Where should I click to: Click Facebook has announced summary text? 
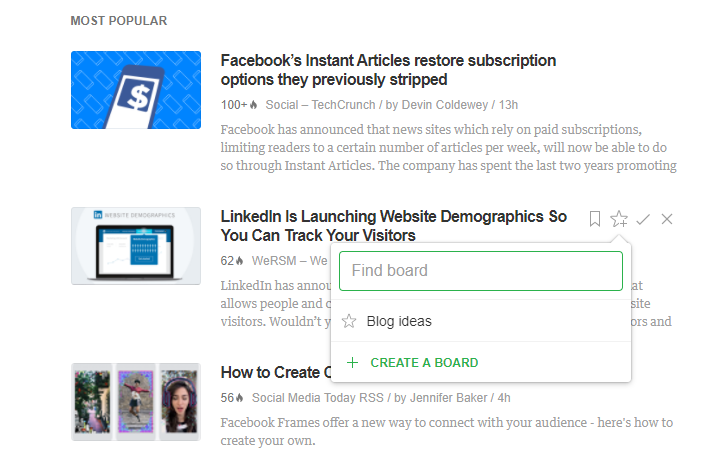click(448, 147)
